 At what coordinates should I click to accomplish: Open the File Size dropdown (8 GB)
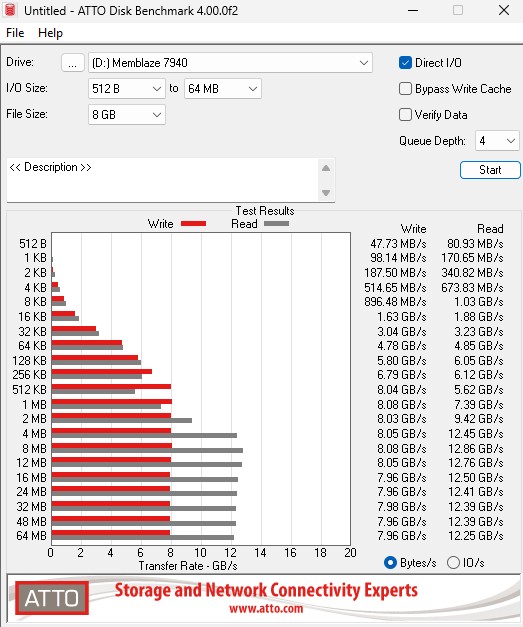click(x=127, y=115)
